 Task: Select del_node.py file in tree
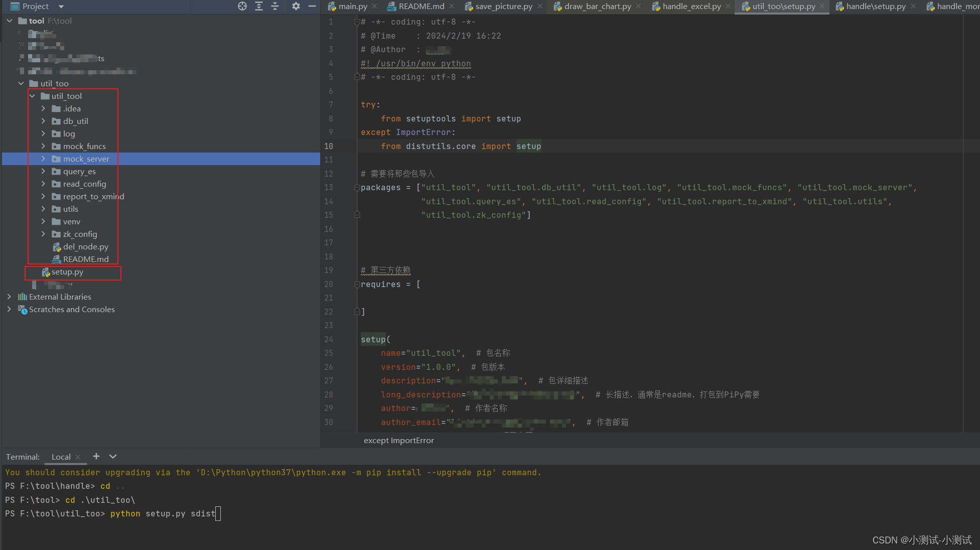click(x=85, y=246)
